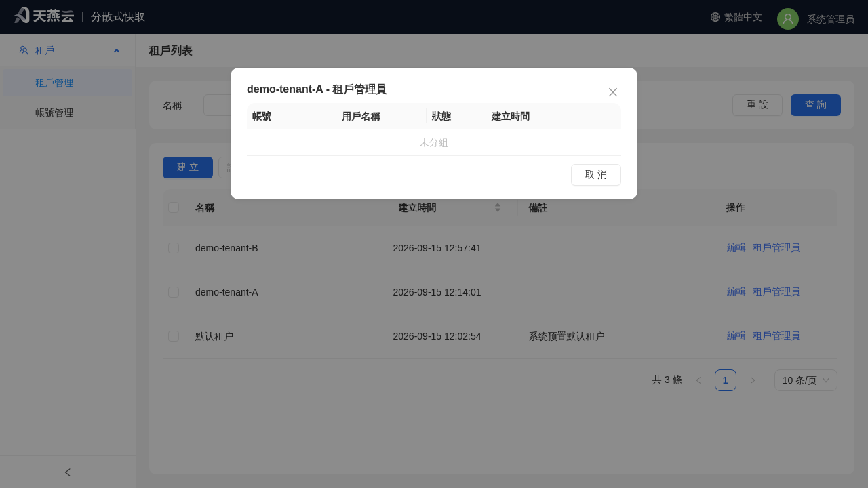Click the 名稱 search input field

pos(217,105)
